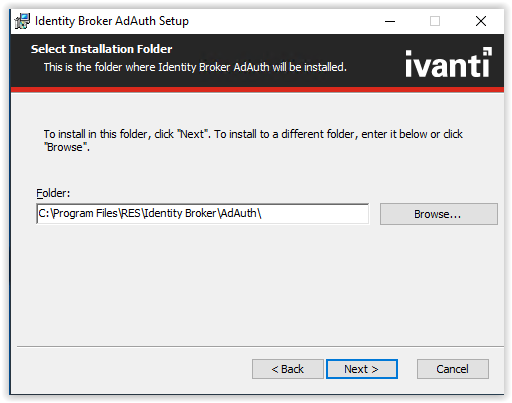
Task: Click the installer icon in the title bar
Action: [x=22, y=21]
